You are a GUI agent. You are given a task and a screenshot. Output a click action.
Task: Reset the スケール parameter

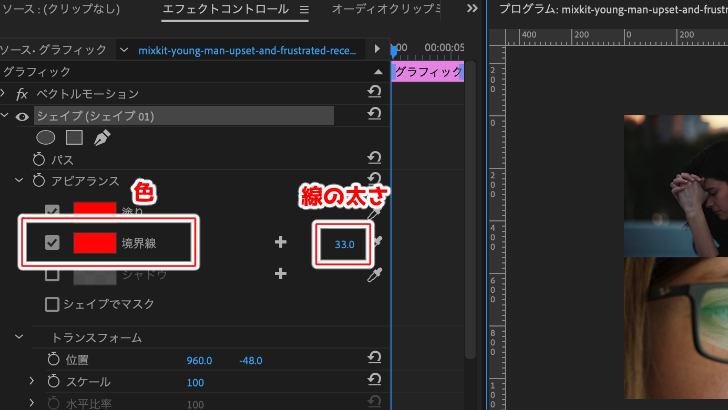point(374,380)
